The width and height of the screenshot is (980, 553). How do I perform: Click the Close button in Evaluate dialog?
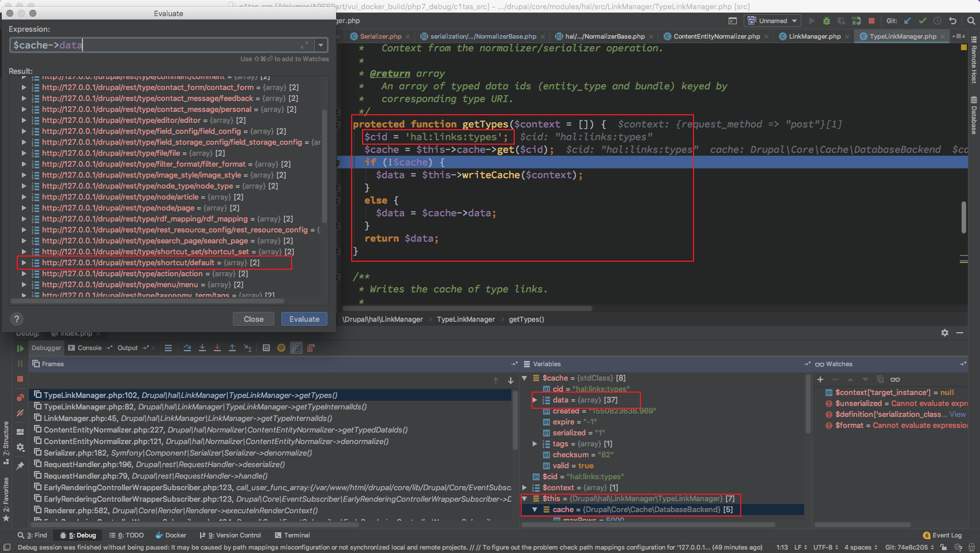click(x=254, y=319)
